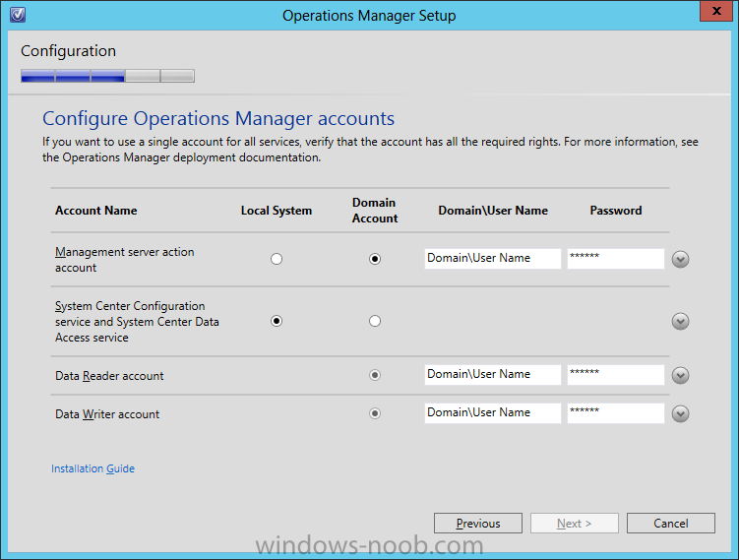Viewport: 739px width, 560px height.
Task: Click the Data Reader account label
Action: tap(109, 376)
